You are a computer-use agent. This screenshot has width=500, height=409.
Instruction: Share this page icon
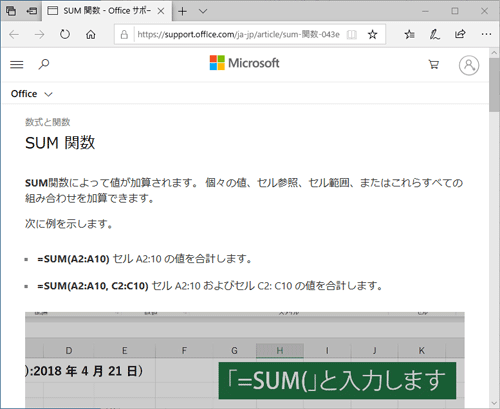[460, 34]
